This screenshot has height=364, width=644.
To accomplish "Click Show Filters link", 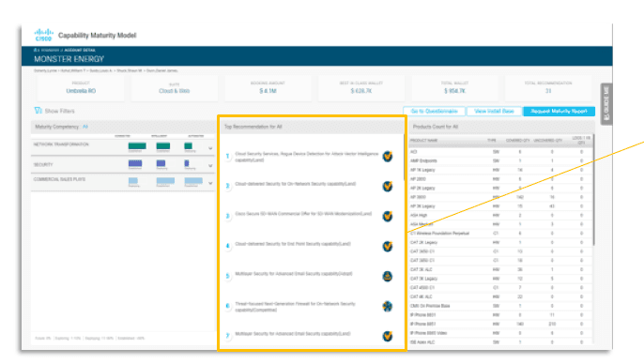I will click(x=59, y=112).
